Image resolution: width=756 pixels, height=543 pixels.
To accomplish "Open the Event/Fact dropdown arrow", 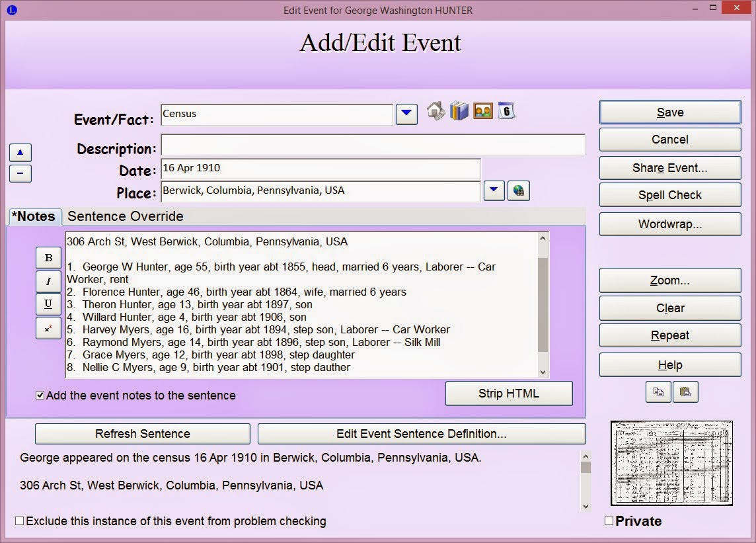I will coord(406,114).
